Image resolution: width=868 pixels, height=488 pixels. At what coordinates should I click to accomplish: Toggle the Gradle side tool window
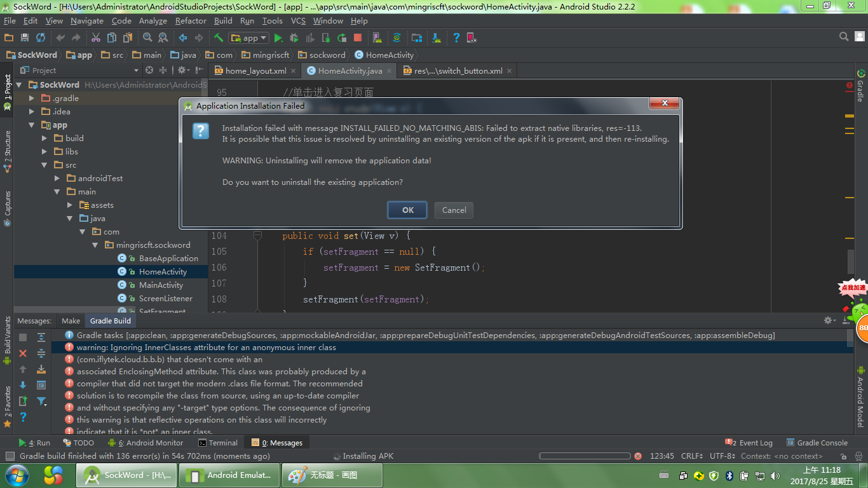click(x=860, y=86)
